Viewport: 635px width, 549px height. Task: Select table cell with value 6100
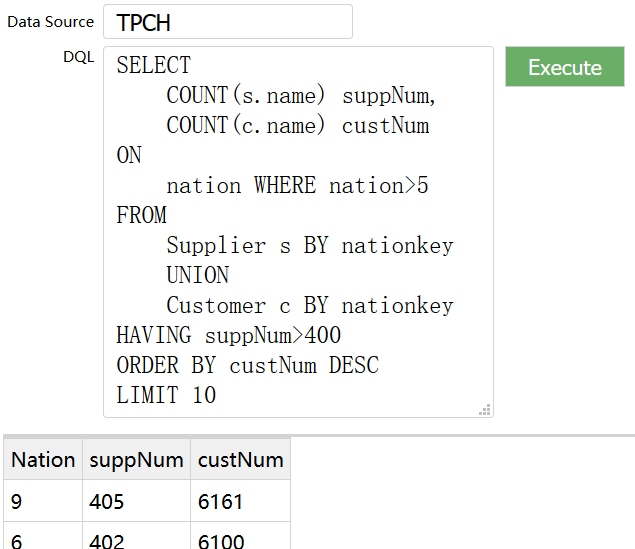[240, 538]
